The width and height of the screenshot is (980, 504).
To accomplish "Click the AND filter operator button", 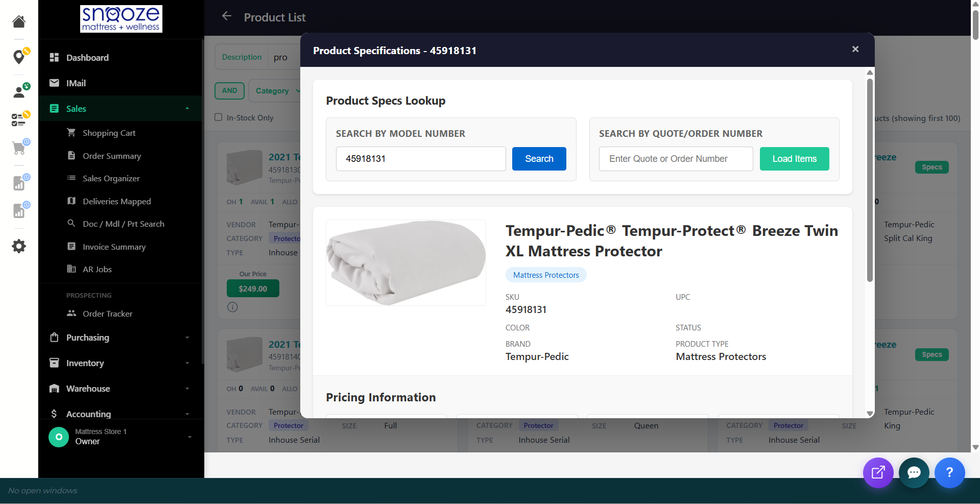I will pyautogui.click(x=229, y=91).
